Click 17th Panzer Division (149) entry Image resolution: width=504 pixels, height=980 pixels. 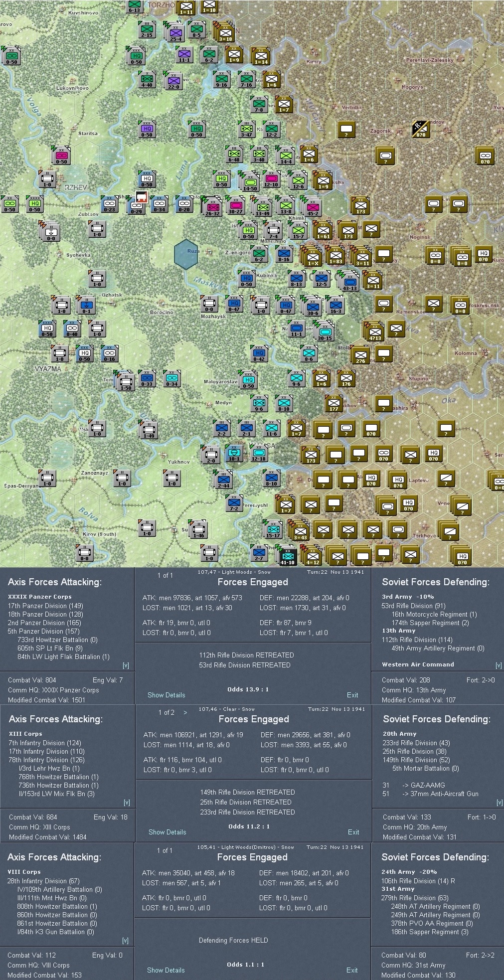point(45,606)
